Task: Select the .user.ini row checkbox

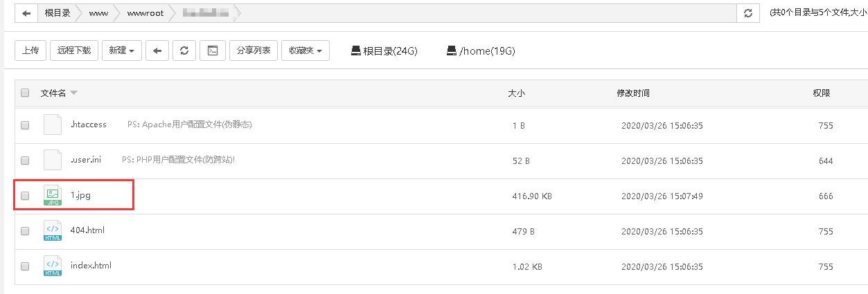Action: tap(25, 160)
